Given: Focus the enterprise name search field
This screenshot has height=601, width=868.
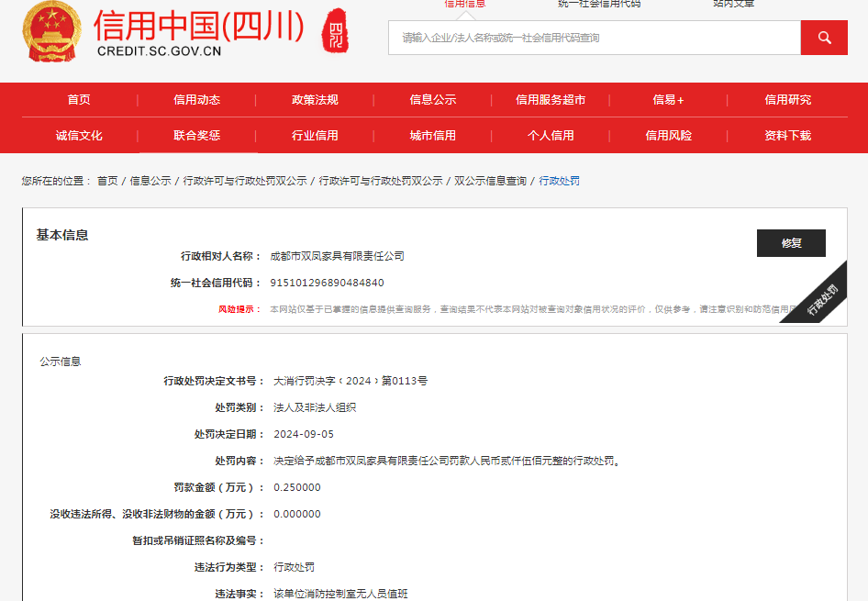Looking at the screenshot, I should pyautogui.click(x=595, y=38).
